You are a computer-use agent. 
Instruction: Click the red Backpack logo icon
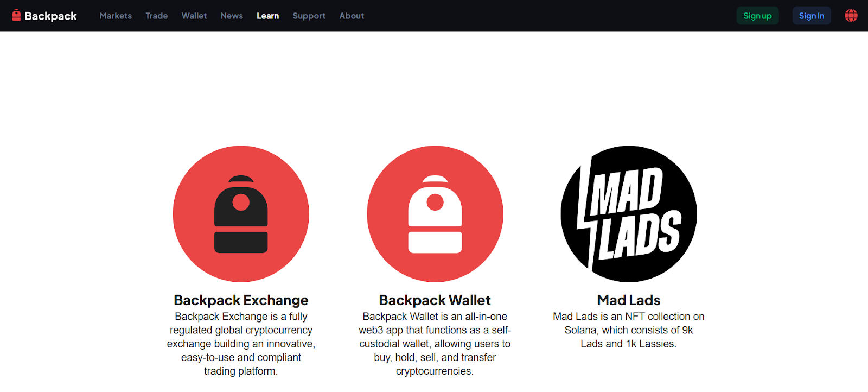click(x=17, y=15)
